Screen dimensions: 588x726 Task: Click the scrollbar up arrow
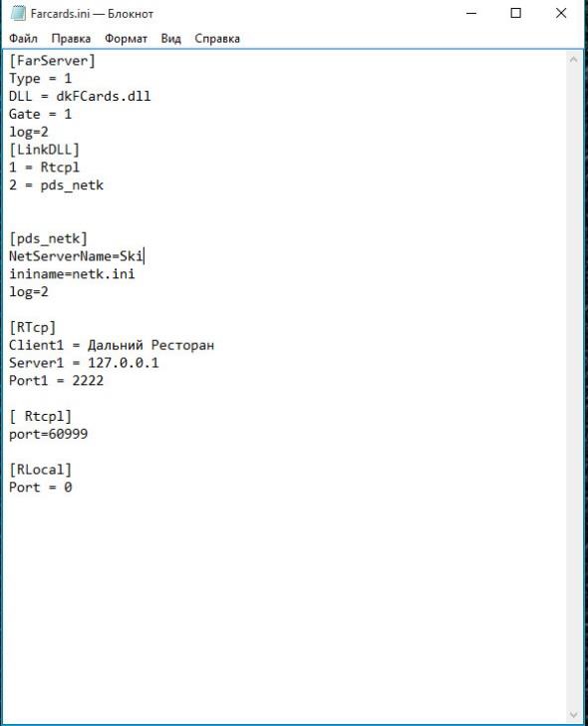[574, 59]
